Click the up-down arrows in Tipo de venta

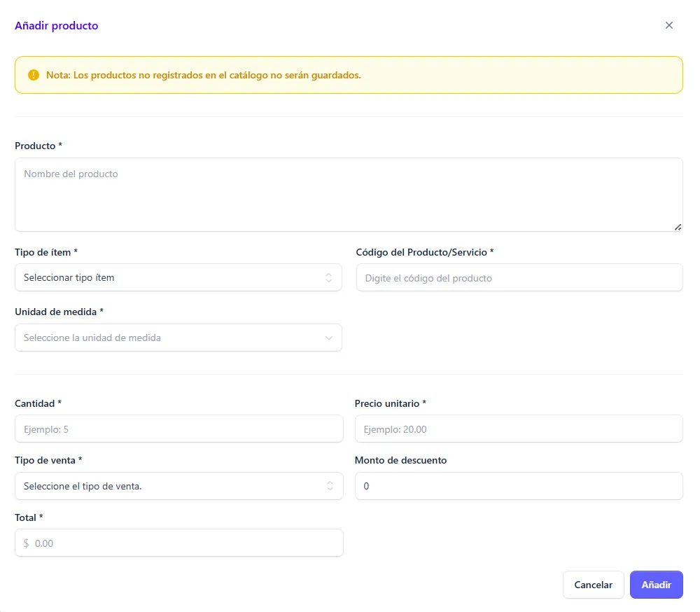pos(330,486)
